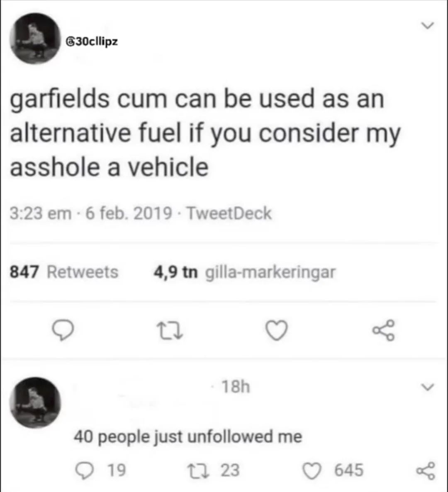Open the @30cllipz username link
448x492 pixels.
point(91,42)
